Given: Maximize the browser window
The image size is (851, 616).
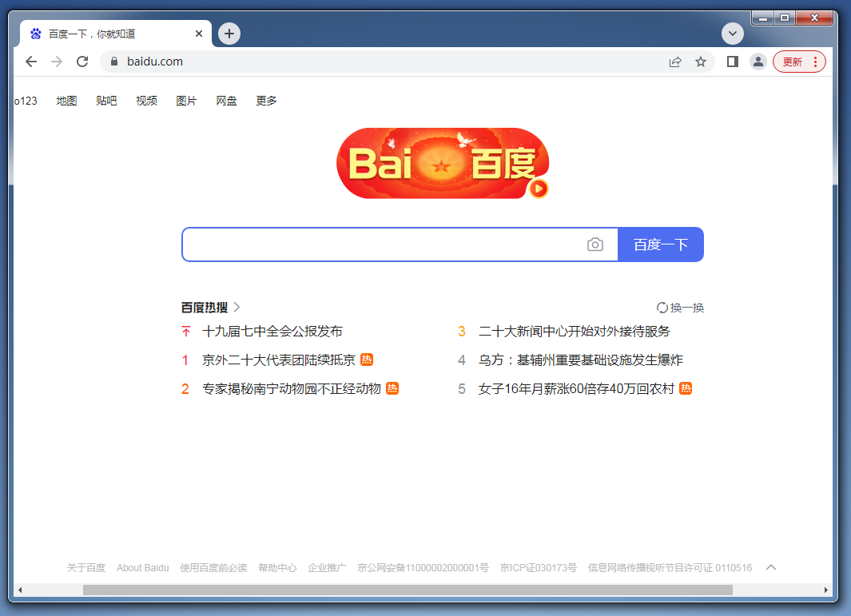Looking at the screenshot, I should (x=785, y=18).
